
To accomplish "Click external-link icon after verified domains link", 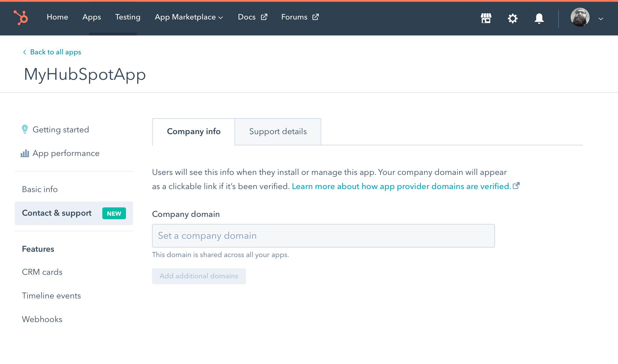I will (x=516, y=186).
